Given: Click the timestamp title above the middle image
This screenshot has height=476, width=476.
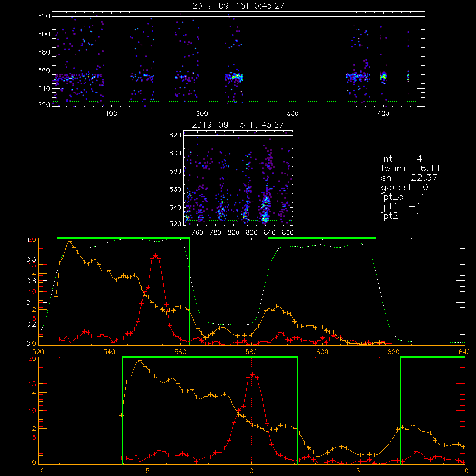Looking at the screenshot, I should point(238,125).
